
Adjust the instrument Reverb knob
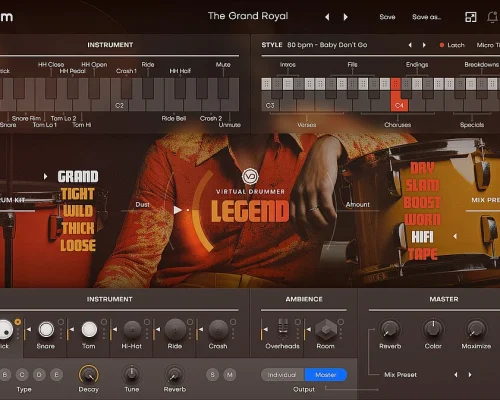coord(175,374)
